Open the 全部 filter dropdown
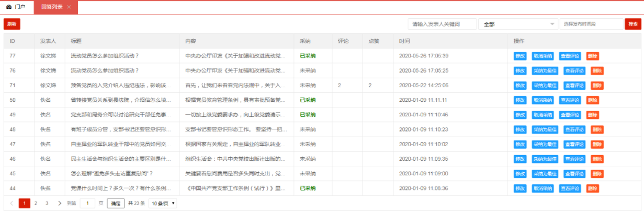Image resolution: width=644 pixels, height=213 pixels. pos(517,24)
